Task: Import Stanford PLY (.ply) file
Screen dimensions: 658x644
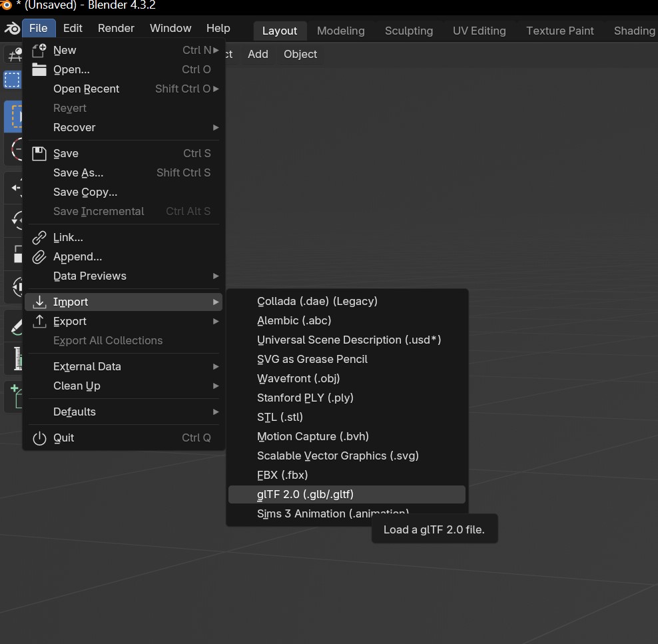Action: (x=346, y=398)
